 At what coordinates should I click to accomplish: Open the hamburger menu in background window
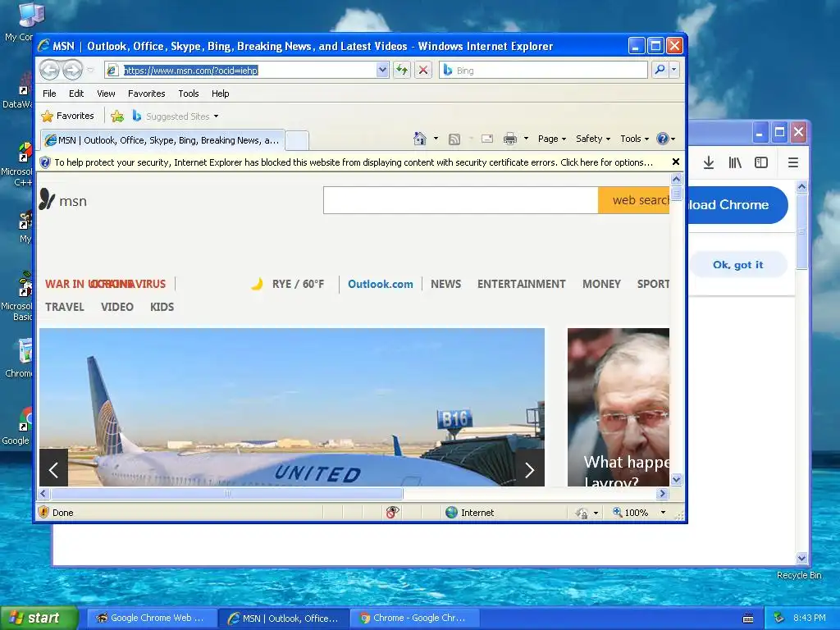tap(793, 162)
